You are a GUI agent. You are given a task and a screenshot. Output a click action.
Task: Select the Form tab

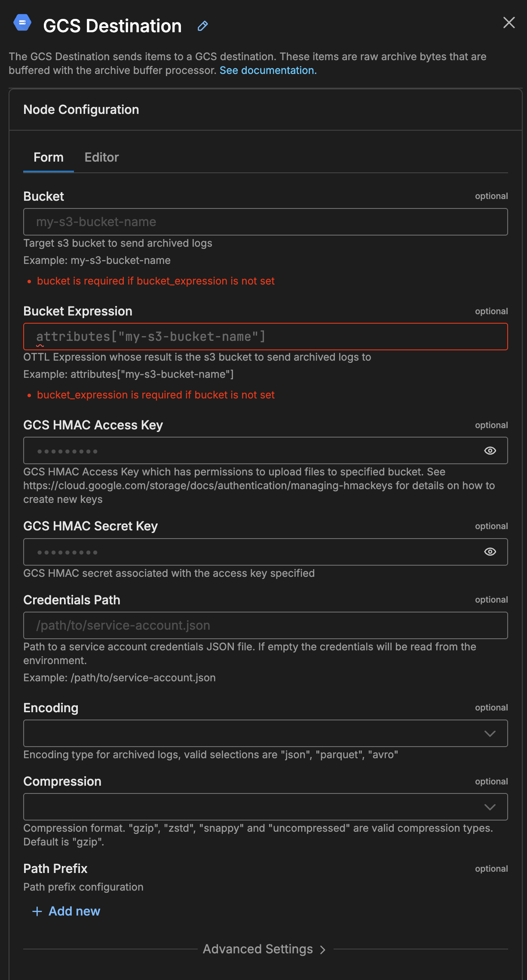tap(49, 157)
